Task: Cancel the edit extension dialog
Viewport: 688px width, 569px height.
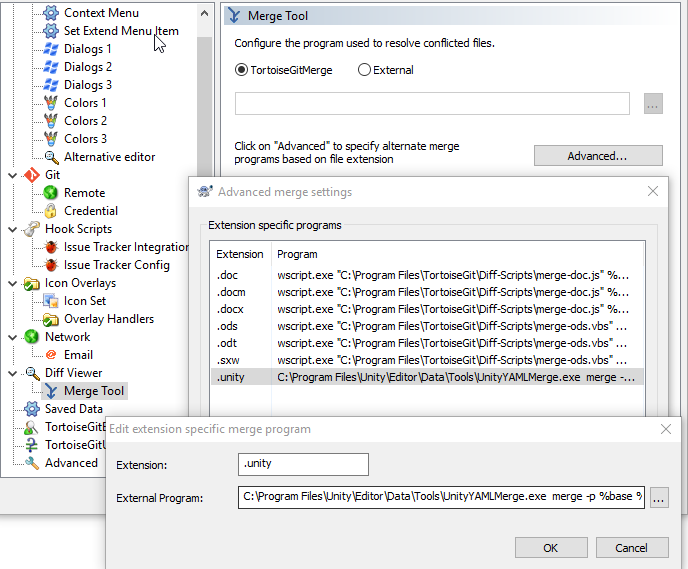Action: click(632, 548)
